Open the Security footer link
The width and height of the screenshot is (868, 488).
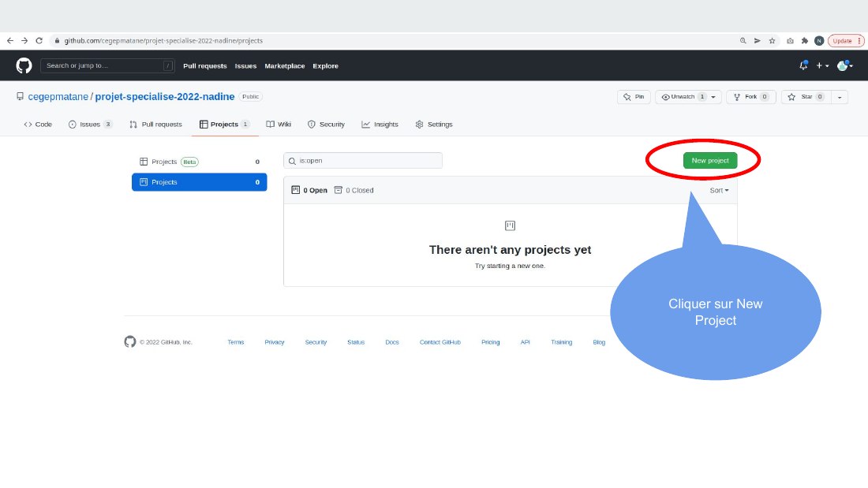pyautogui.click(x=316, y=342)
